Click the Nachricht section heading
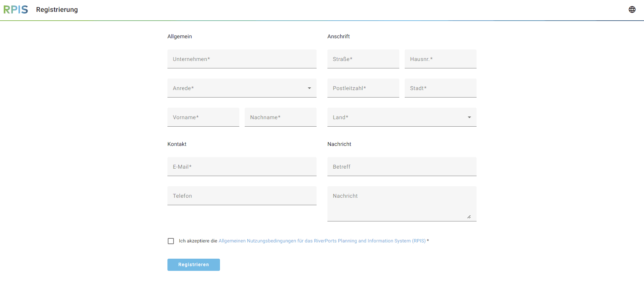The height and width of the screenshot is (301, 644). point(339,144)
